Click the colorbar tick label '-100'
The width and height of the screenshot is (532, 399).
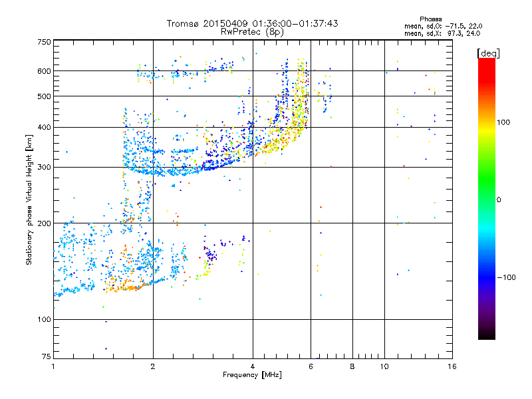(x=506, y=277)
